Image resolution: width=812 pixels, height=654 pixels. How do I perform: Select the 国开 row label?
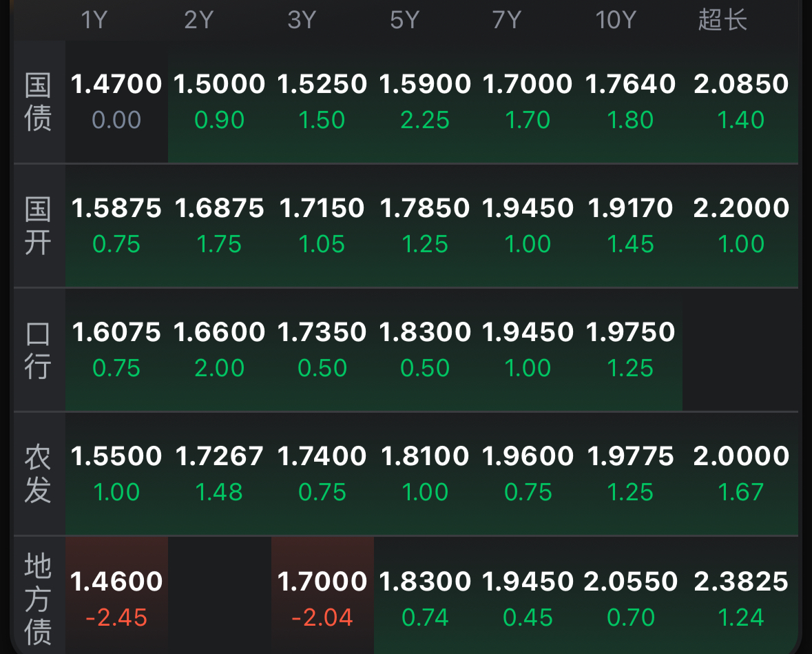[39, 226]
